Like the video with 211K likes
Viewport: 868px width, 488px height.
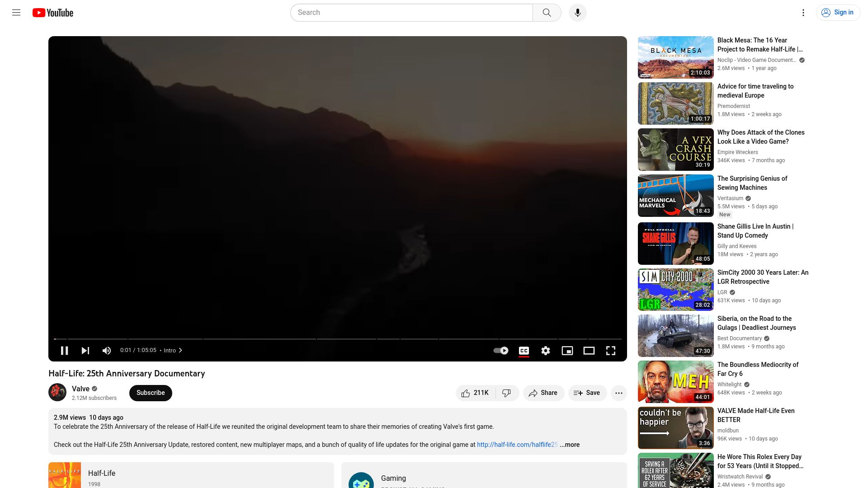click(476, 393)
